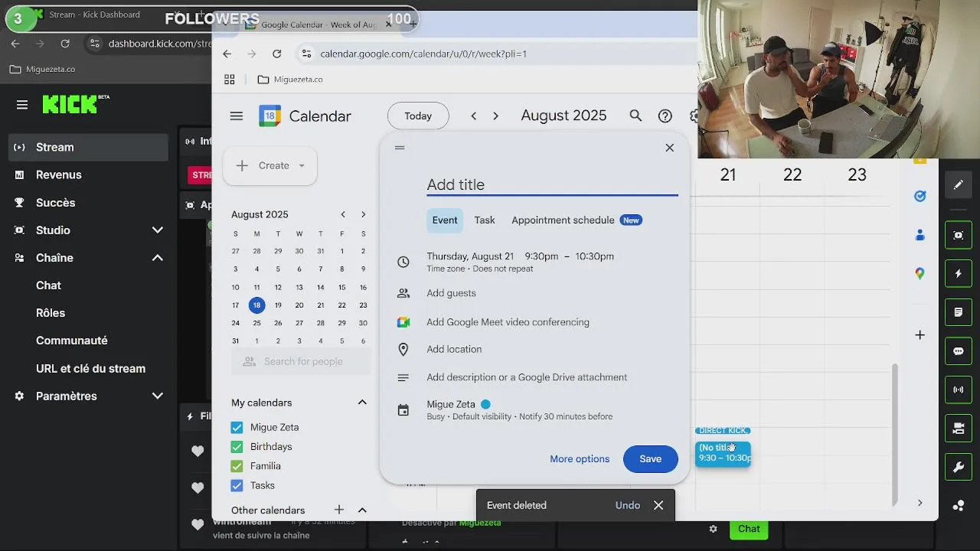This screenshot has width=980, height=551.
Task: Collapse the Other calendars section
Action: (362, 510)
